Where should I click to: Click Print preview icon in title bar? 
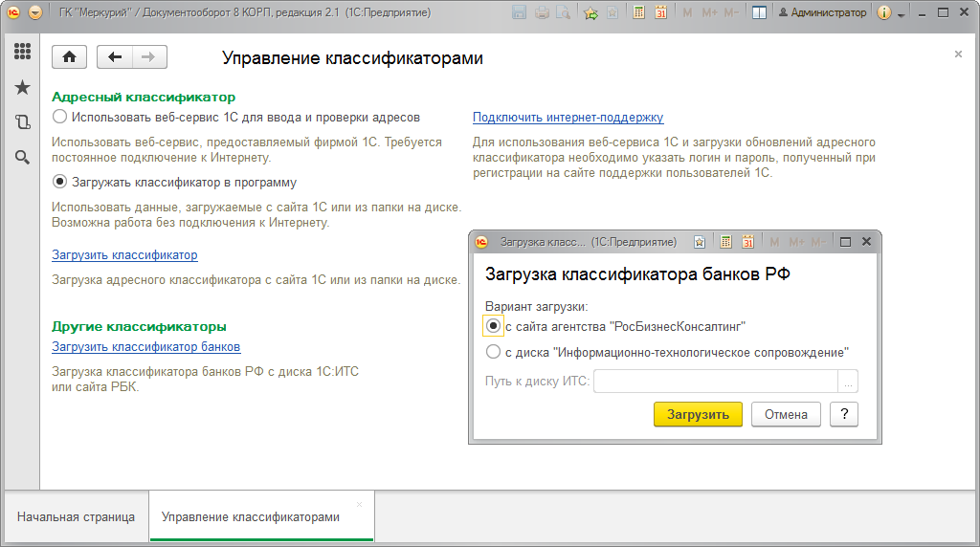(x=563, y=12)
